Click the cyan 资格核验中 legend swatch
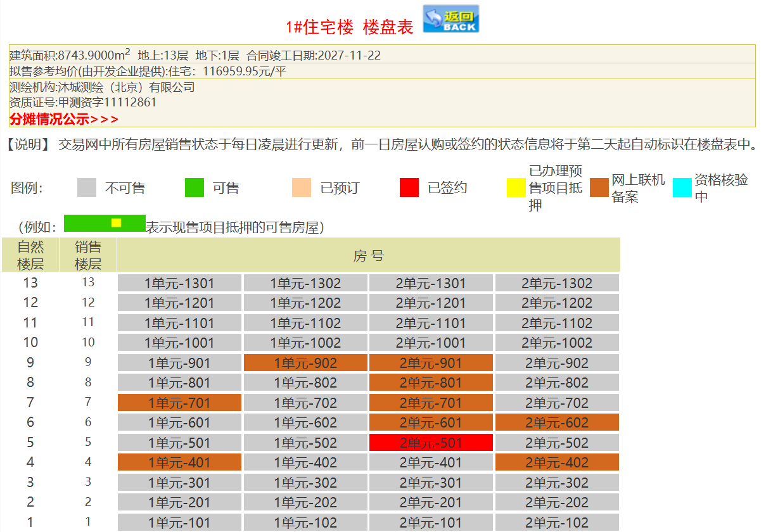 coord(682,188)
